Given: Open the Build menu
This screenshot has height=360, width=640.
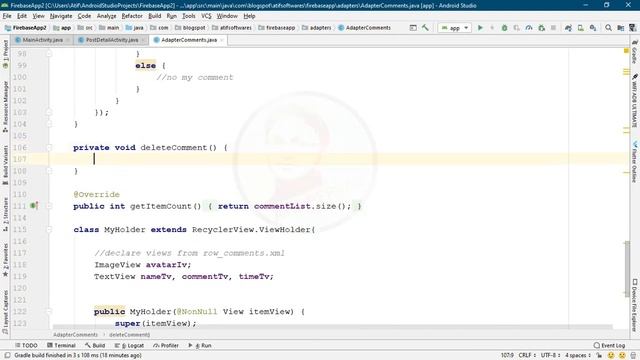Looking at the screenshot, I should (154, 16).
